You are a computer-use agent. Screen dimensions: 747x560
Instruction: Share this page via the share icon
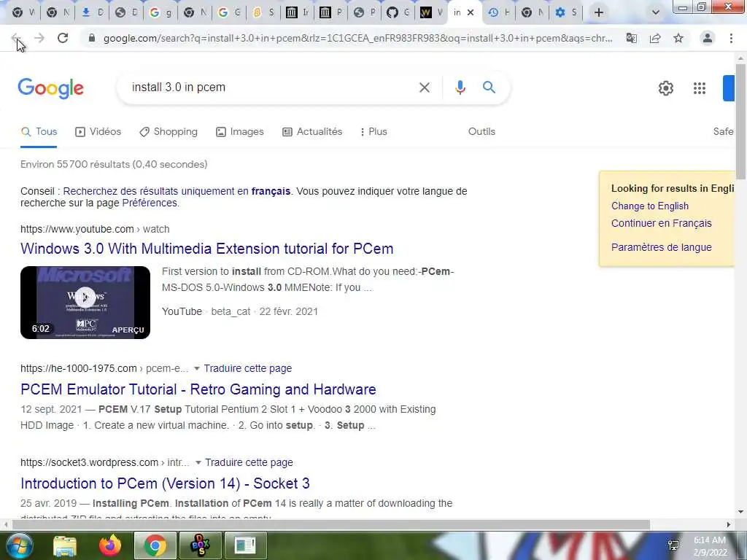coord(655,38)
